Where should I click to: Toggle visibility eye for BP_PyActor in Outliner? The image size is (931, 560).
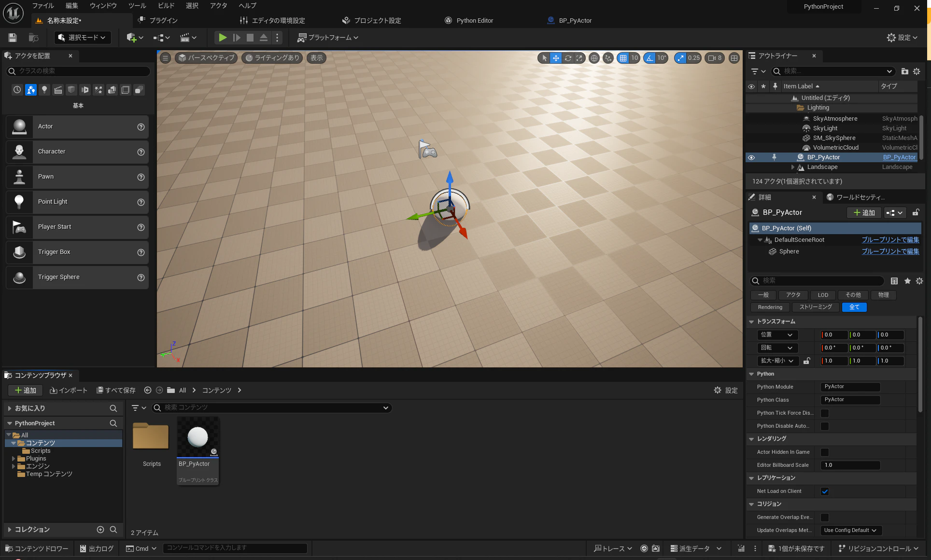point(751,157)
